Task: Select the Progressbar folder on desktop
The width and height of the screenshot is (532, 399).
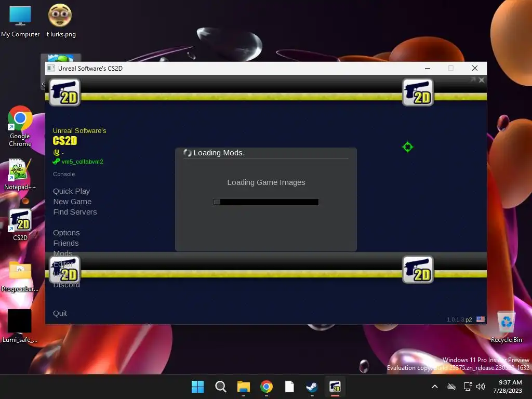Action: pyautogui.click(x=20, y=276)
